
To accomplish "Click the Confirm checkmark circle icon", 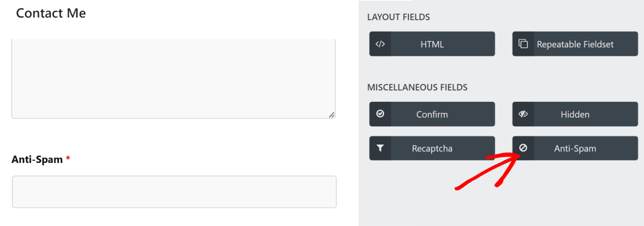I will pyautogui.click(x=380, y=114).
